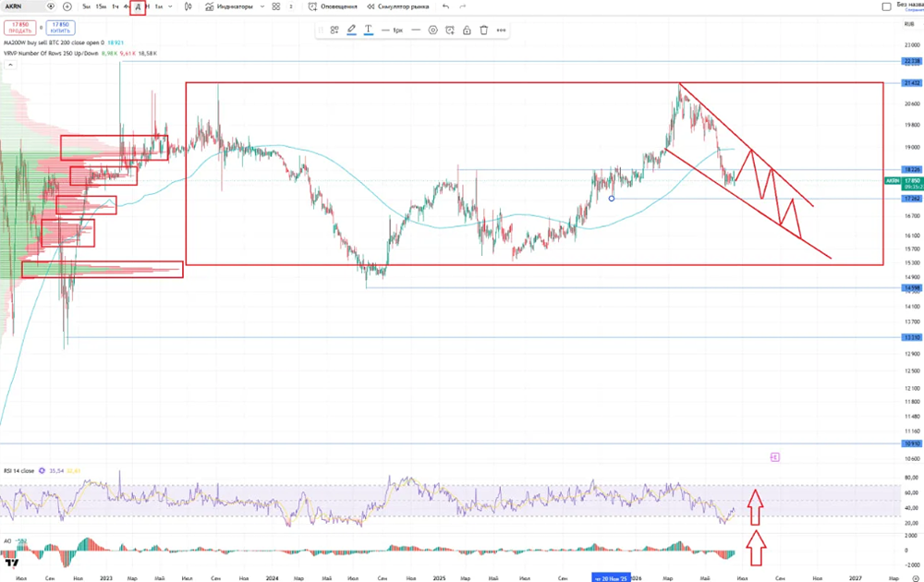Screen dimensions: 924x582
Task: Add a symbol with the plus circle icon
Action: pos(67,6)
